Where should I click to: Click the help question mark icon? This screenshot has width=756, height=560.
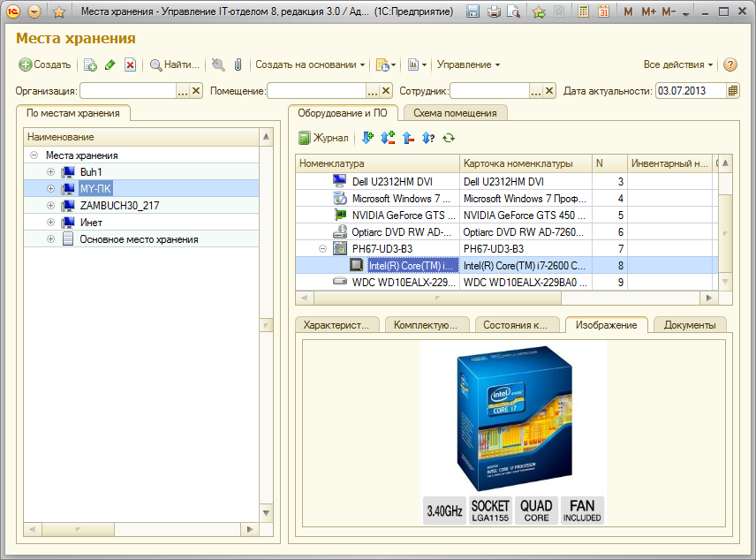(x=730, y=64)
